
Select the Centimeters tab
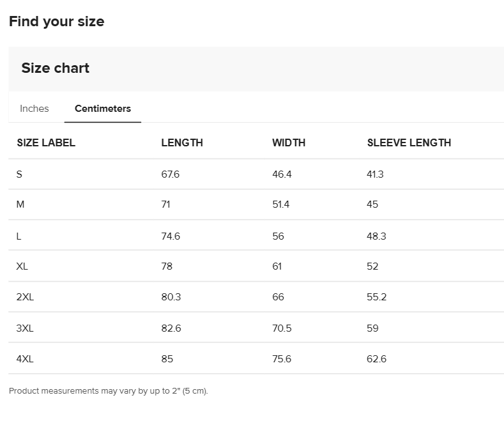tap(103, 109)
